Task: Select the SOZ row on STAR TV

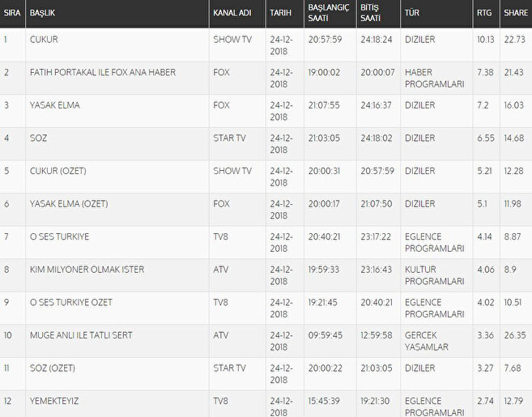Action: [x=38, y=138]
